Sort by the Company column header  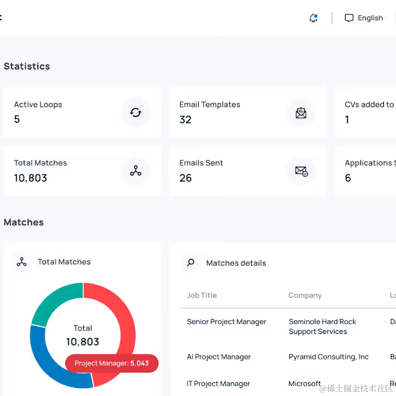(x=305, y=295)
